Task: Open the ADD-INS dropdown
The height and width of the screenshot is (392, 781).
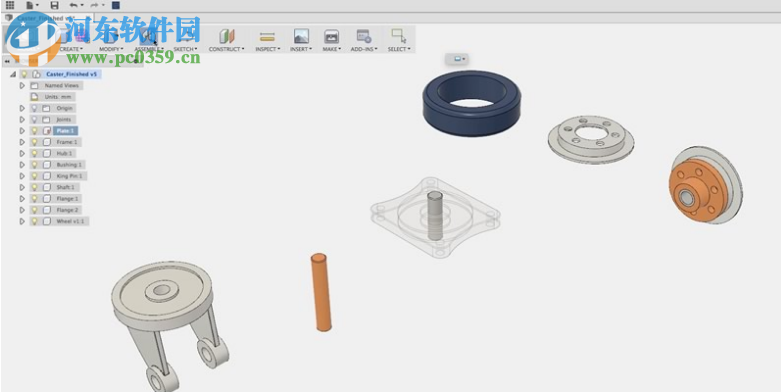Action: [x=364, y=49]
